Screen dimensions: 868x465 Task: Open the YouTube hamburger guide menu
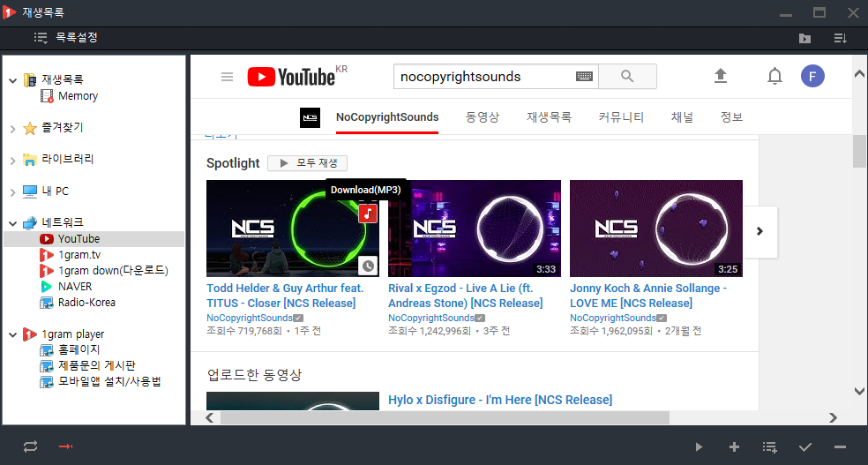pos(227,77)
